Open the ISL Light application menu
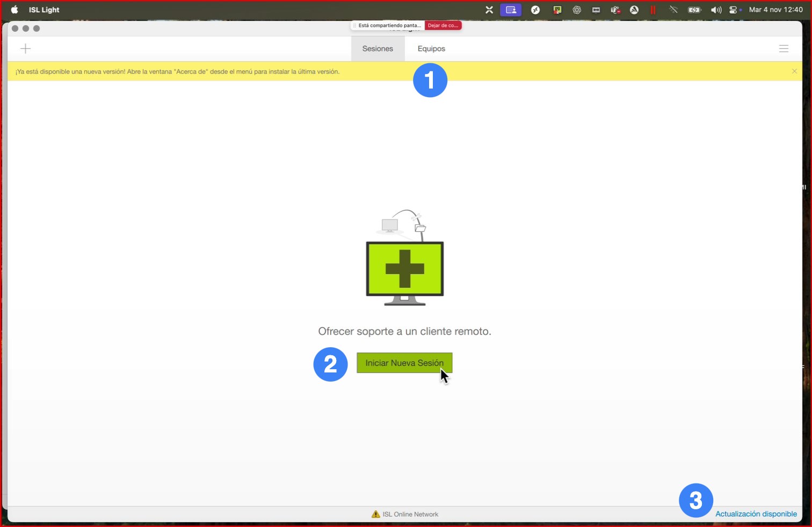The width and height of the screenshot is (812, 527). tap(44, 10)
